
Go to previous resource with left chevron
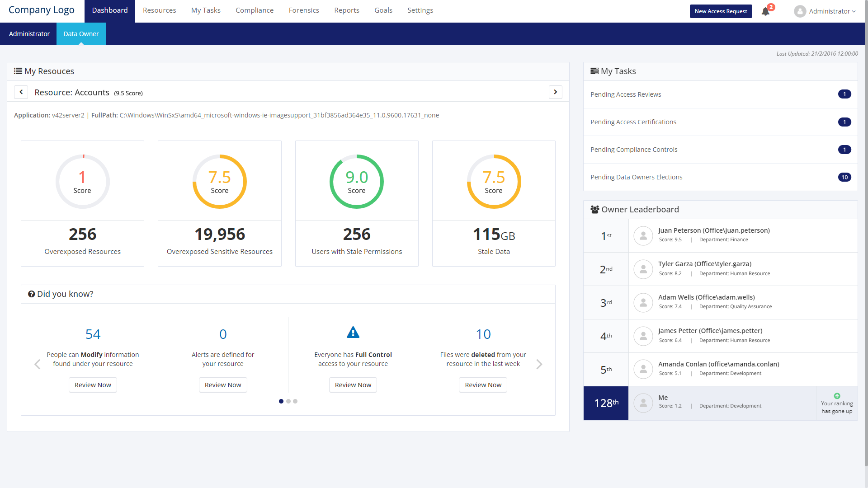21,92
